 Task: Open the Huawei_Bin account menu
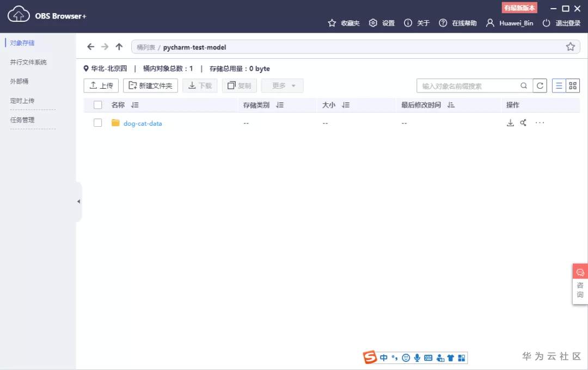[x=510, y=23]
